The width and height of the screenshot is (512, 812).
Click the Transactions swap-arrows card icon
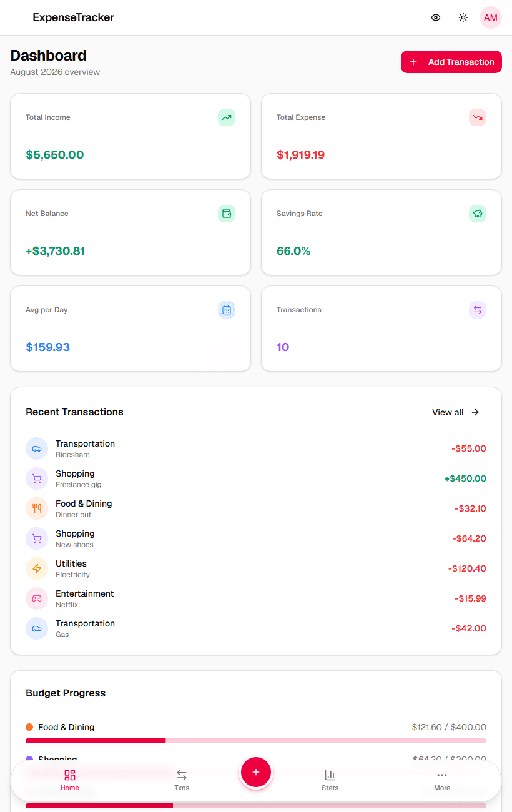point(478,310)
